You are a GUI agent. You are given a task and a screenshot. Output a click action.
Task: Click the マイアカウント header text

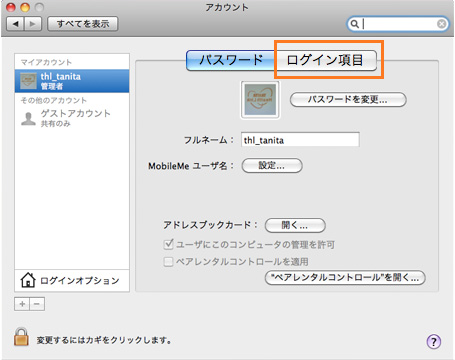coord(46,62)
